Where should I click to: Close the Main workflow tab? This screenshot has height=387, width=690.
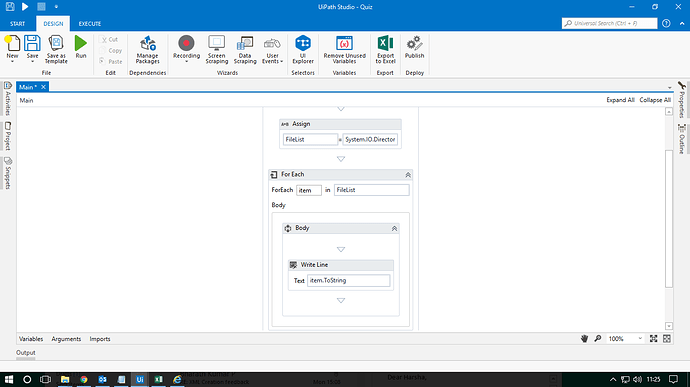43,87
